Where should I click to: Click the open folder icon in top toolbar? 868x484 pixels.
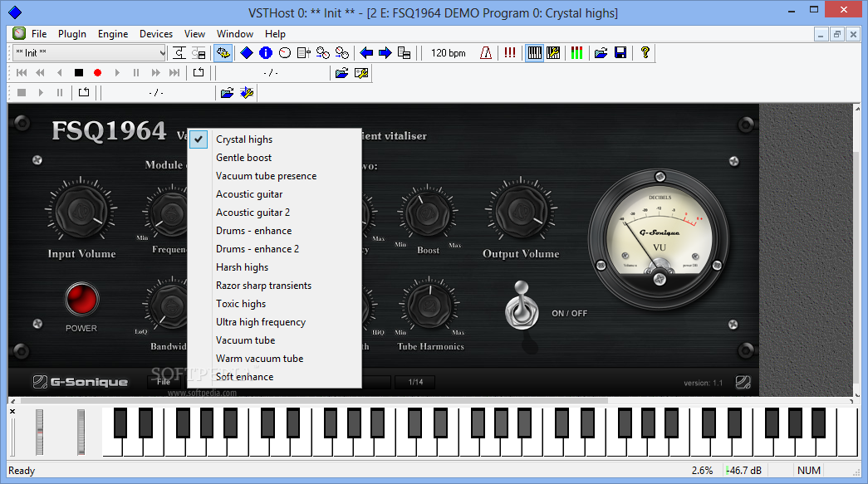point(601,53)
